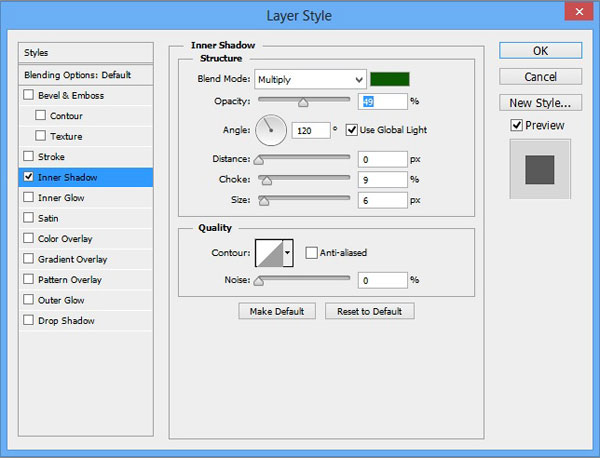Click the green shadow color swatch

[x=389, y=79]
